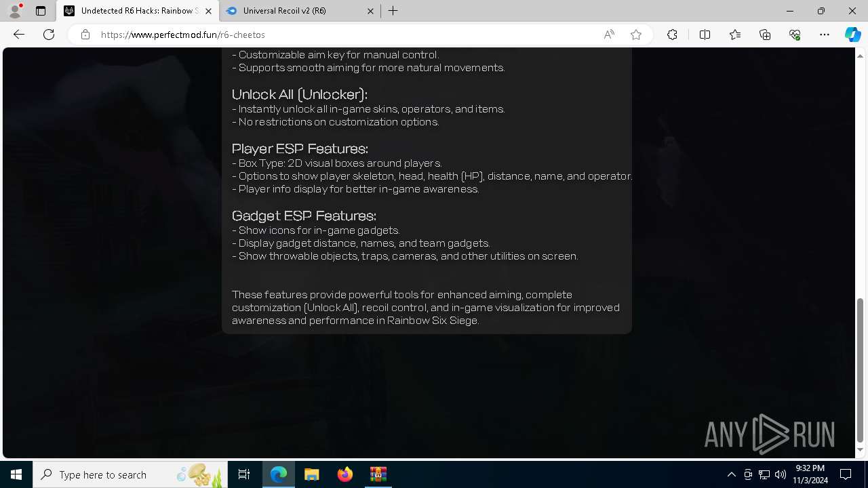Click 'Box Type: 2D visual boxes' line
This screenshot has height=488, width=868.
337,163
